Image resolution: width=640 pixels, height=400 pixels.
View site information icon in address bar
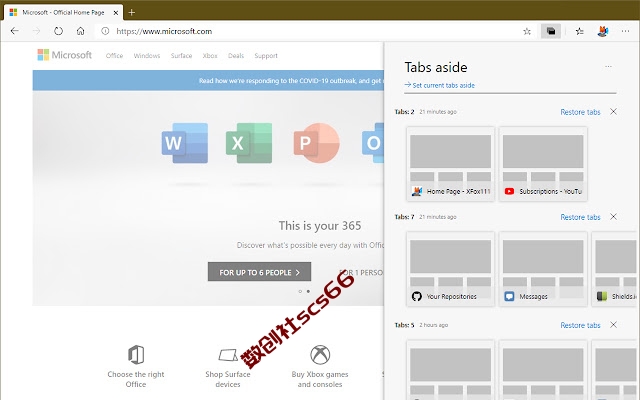coord(105,31)
